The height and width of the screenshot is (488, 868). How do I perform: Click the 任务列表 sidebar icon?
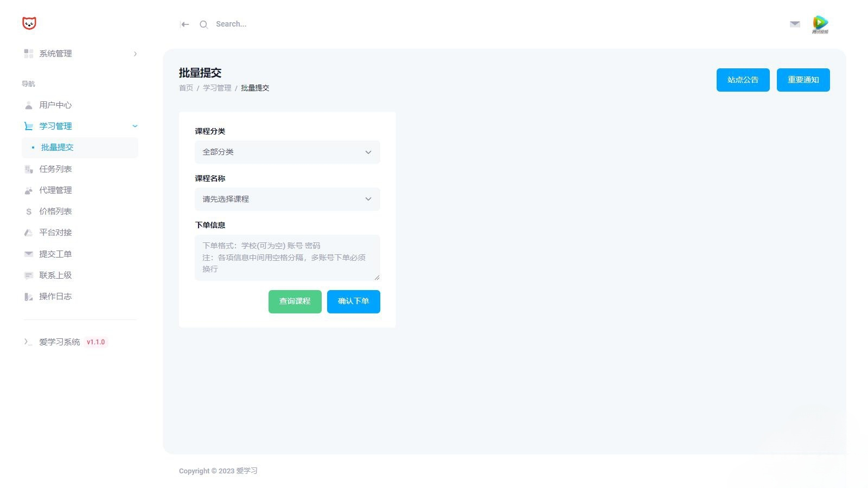pyautogui.click(x=29, y=169)
